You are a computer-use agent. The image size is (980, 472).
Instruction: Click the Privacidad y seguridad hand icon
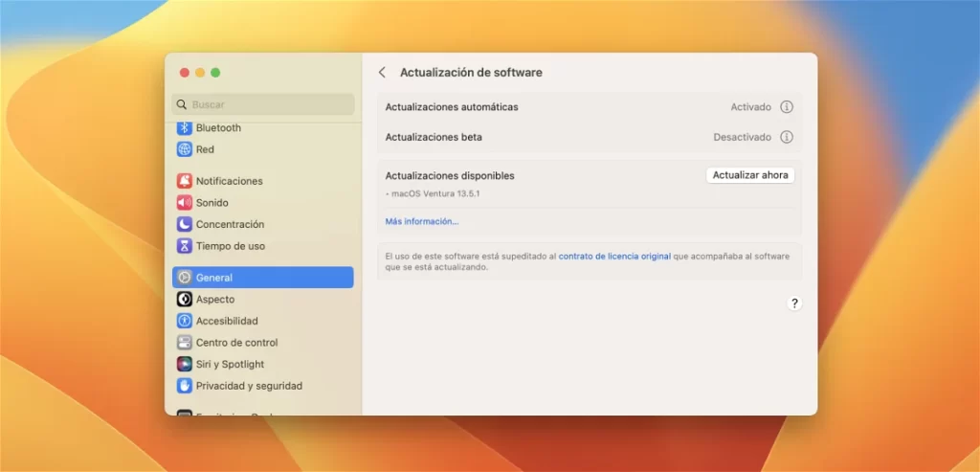click(x=185, y=386)
